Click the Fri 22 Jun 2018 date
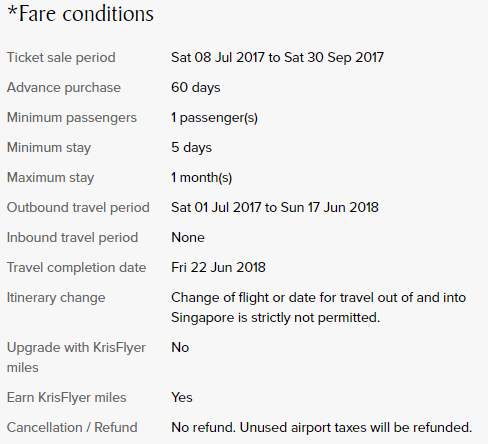Viewport: 488px width, 444px height. point(218,268)
